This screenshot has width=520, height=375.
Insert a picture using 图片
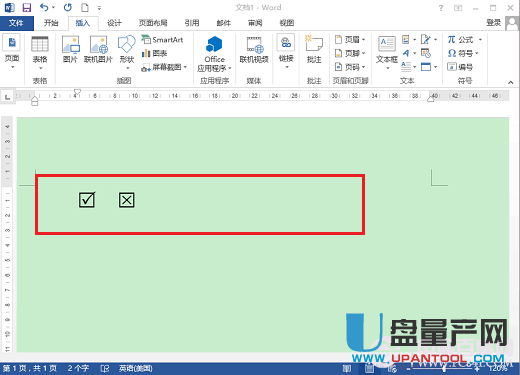coord(70,49)
